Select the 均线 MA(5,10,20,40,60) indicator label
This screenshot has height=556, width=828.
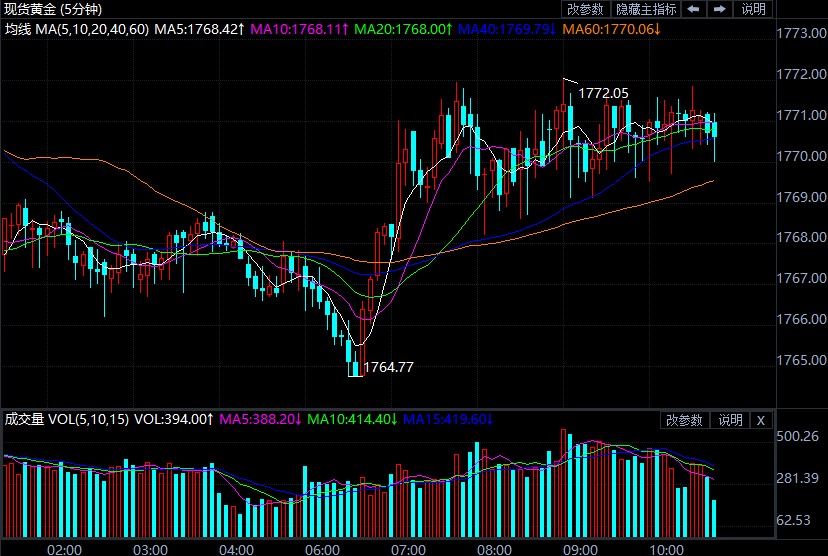pyautogui.click(x=77, y=30)
